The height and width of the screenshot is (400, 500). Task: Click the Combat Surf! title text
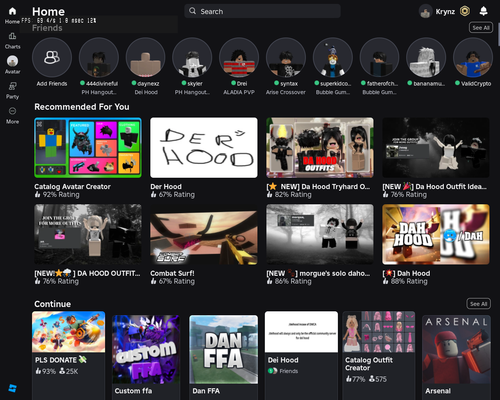(172, 273)
